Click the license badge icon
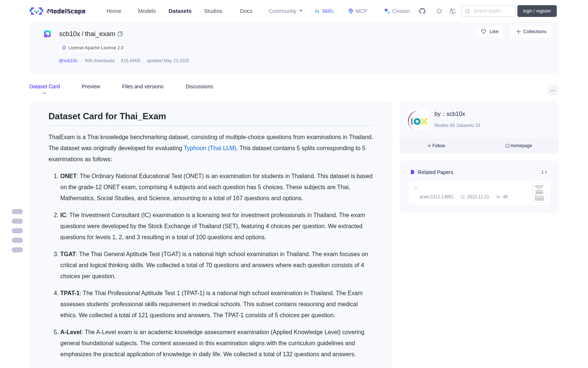Viewport: 588px width, 368px height. pos(64,48)
